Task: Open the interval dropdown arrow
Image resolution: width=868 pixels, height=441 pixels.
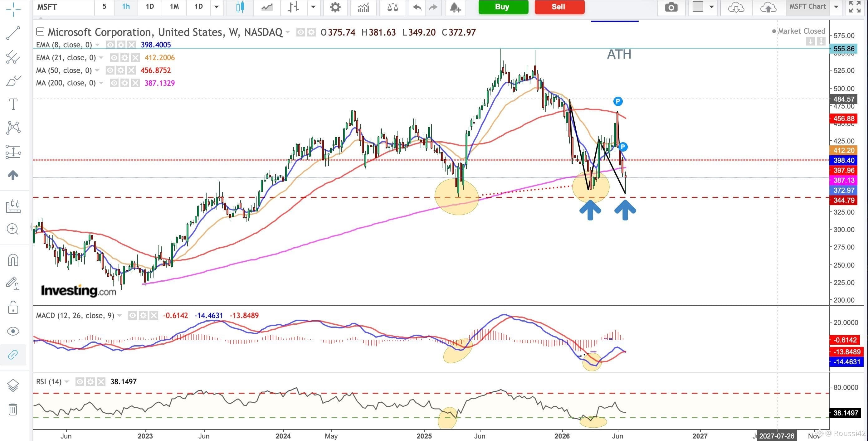Action: point(217,7)
